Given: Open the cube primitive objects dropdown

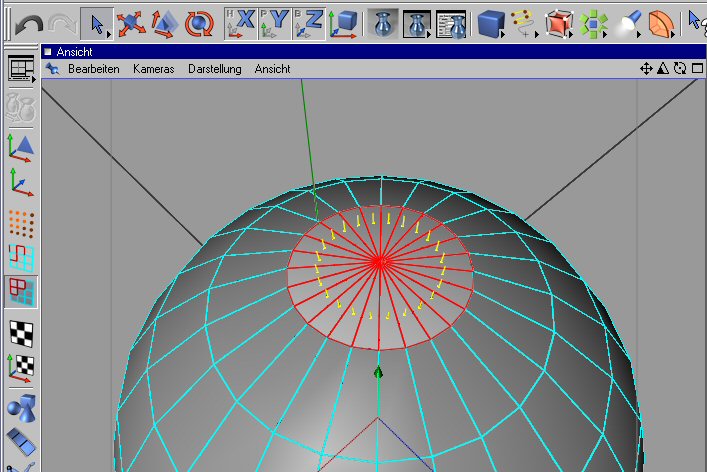Looking at the screenshot, I should pyautogui.click(x=490, y=22).
